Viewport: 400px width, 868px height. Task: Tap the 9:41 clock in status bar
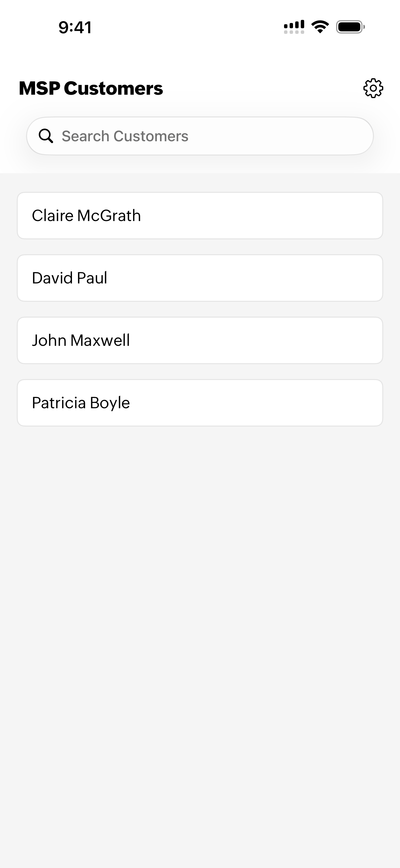coord(75,27)
